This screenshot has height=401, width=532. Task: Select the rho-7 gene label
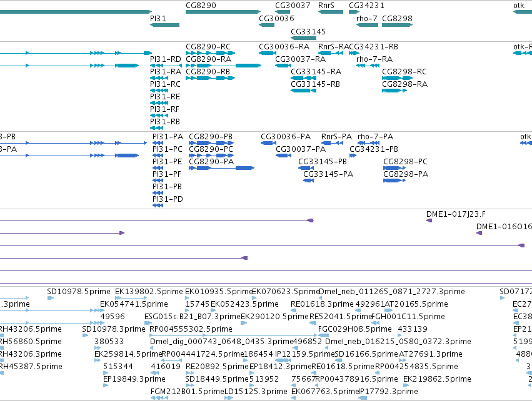(367, 18)
